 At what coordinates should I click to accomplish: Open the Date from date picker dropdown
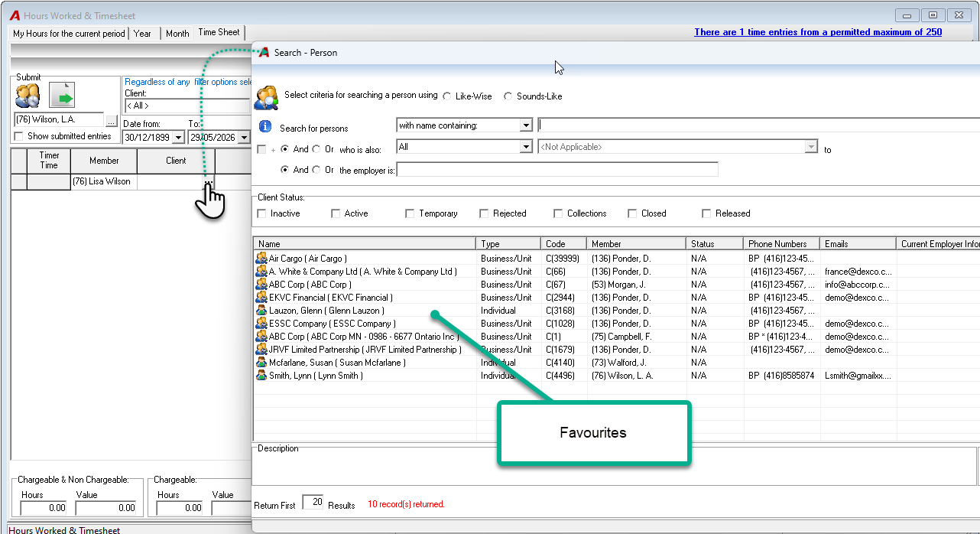[179, 138]
